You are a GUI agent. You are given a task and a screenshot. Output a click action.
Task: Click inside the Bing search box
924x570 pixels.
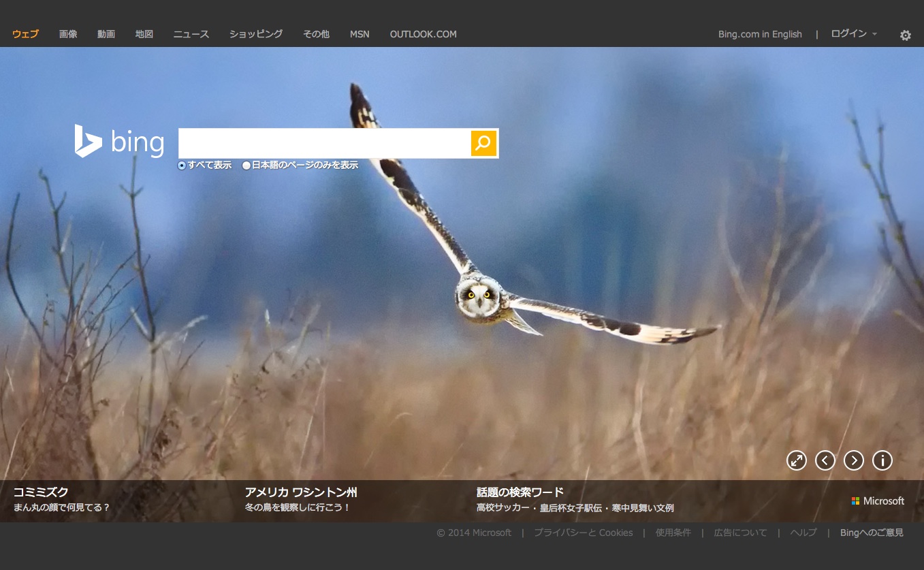tap(324, 143)
